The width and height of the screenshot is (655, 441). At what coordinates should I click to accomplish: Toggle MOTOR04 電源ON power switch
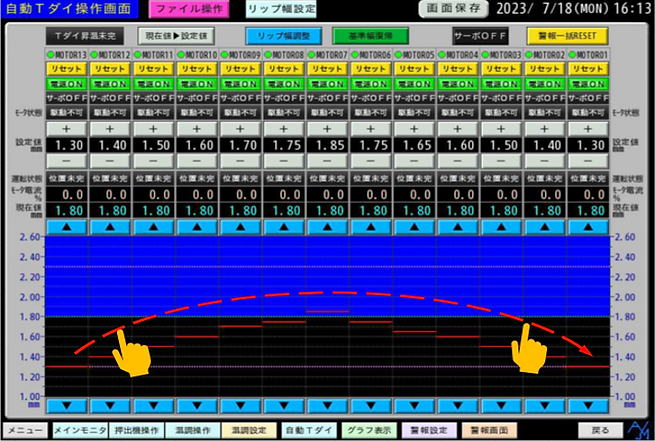(457, 84)
